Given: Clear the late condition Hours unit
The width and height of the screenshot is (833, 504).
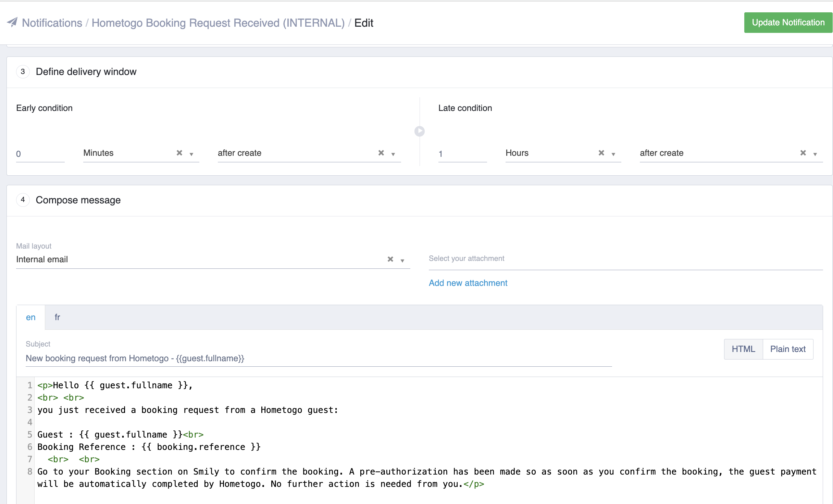Looking at the screenshot, I should click(x=601, y=153).
